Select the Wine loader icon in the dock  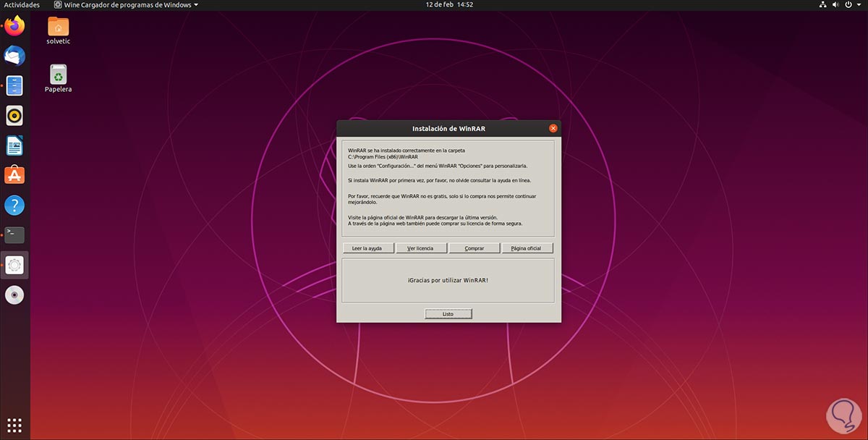click(x=14, y=265)
